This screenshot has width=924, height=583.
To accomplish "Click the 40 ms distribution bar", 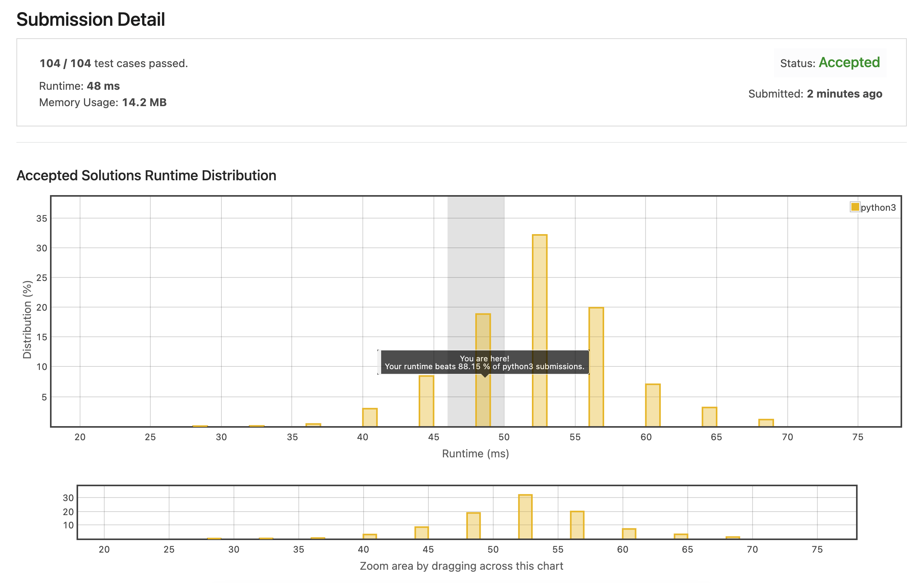I will [x=370, y=417].
